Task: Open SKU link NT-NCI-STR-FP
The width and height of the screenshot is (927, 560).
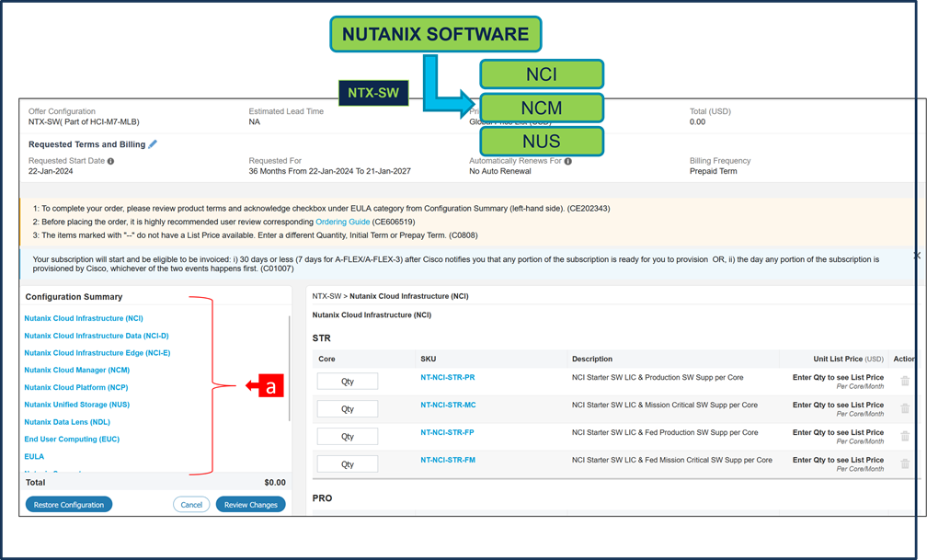Action: click(447, 432)
